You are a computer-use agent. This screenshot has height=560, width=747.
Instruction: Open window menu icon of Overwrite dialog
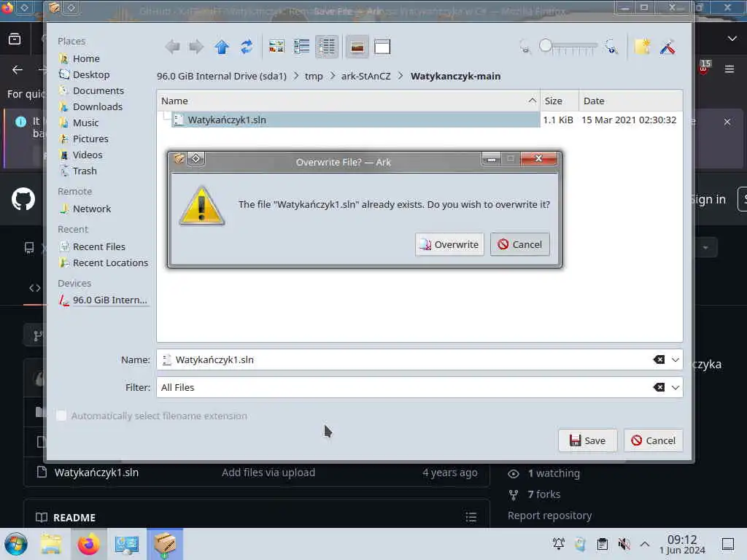tap(179, 158)
